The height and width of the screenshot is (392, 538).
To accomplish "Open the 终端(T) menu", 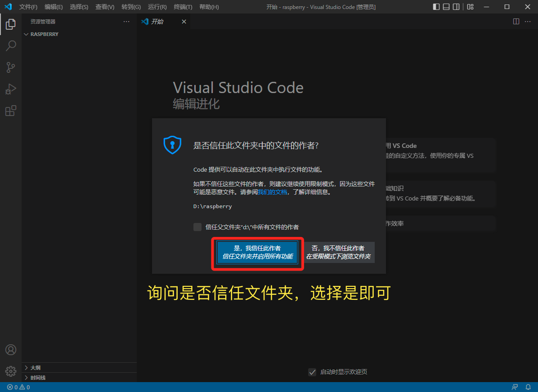I will coord(183,7).
